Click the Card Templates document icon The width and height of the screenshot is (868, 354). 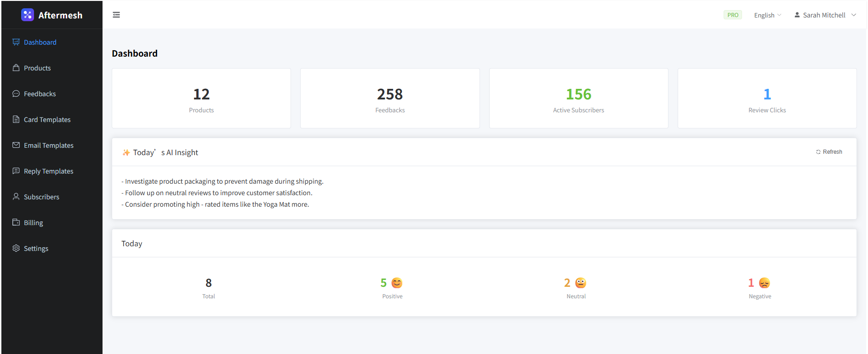click(16, 119)
